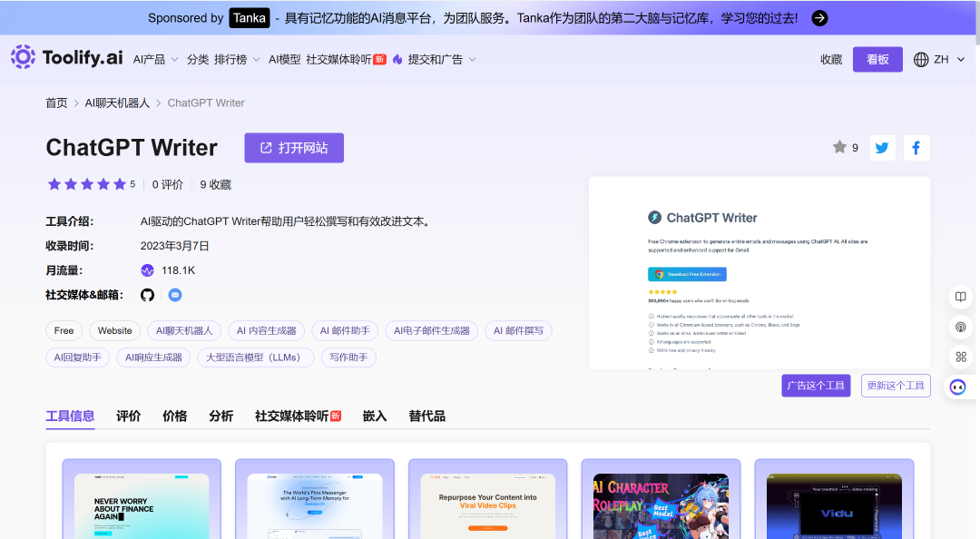Select the 写作助手 tag
980x539 pixels.
(x=348, y=358)
